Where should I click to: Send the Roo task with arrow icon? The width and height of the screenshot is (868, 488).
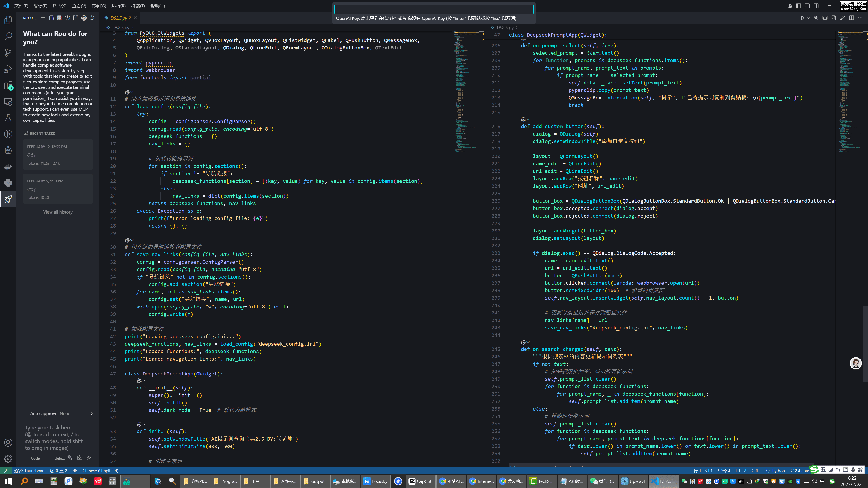[x=89, y=458]
